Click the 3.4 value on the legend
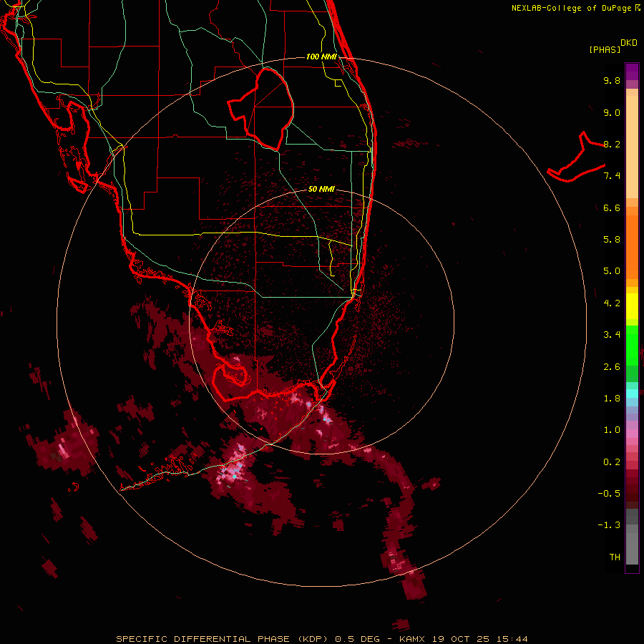 point(612,335)
